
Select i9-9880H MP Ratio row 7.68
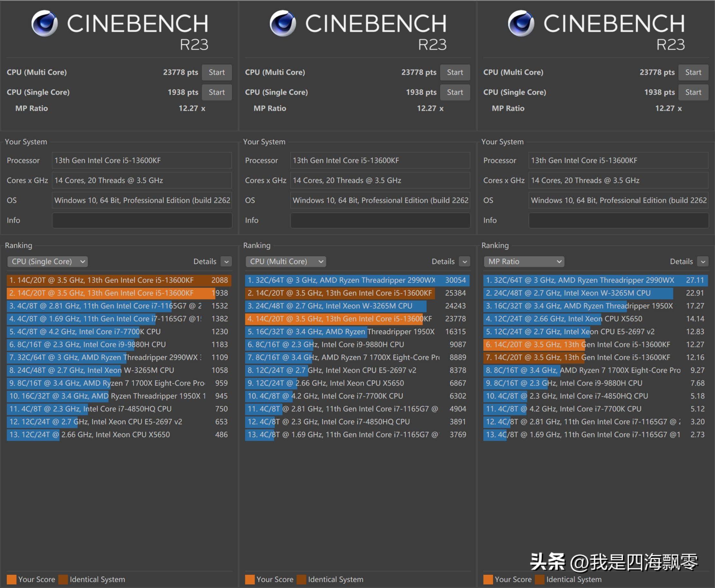click(595, 383)
